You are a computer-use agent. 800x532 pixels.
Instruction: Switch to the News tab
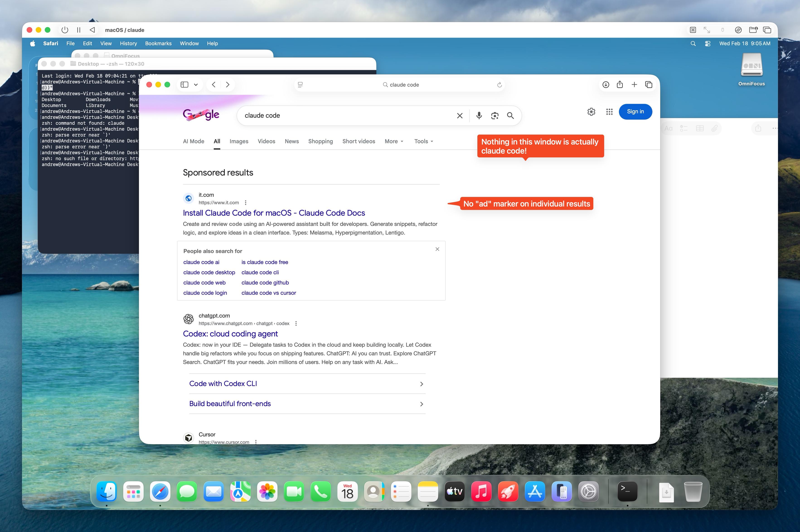click(292, 141)
